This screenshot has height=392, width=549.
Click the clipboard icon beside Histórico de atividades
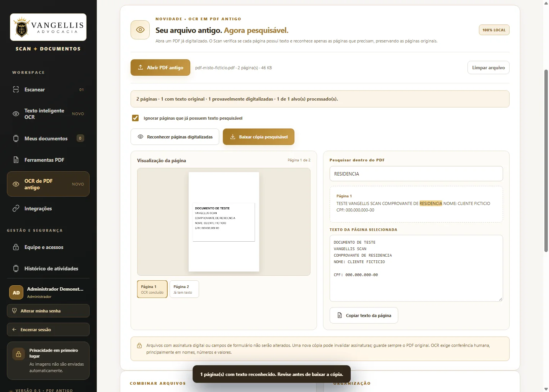[x=16, y=268]
